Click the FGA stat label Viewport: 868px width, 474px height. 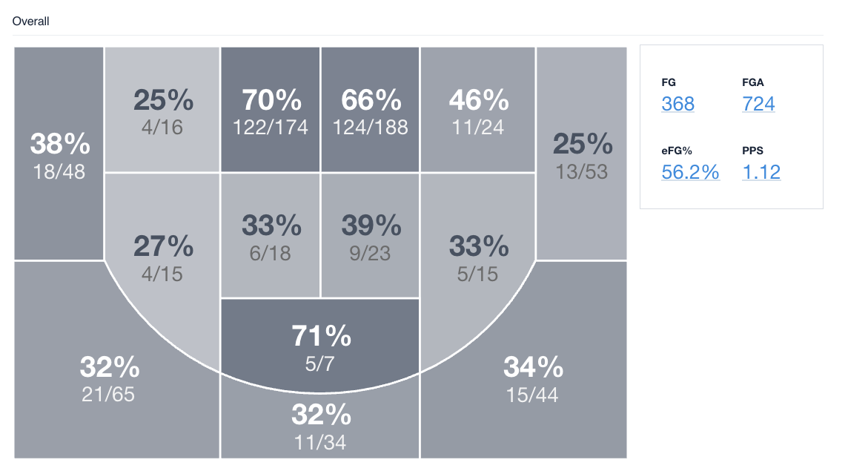[751, 82]
